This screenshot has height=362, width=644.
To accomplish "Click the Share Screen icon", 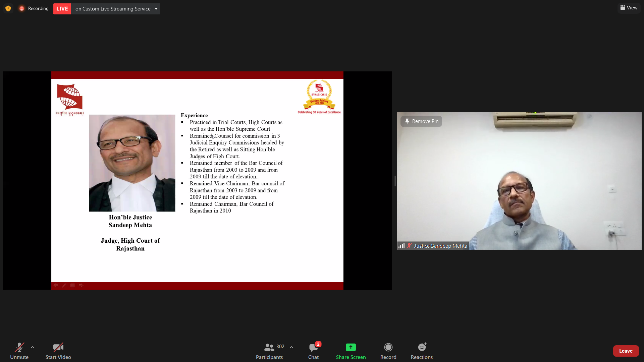I will (351, 347).
